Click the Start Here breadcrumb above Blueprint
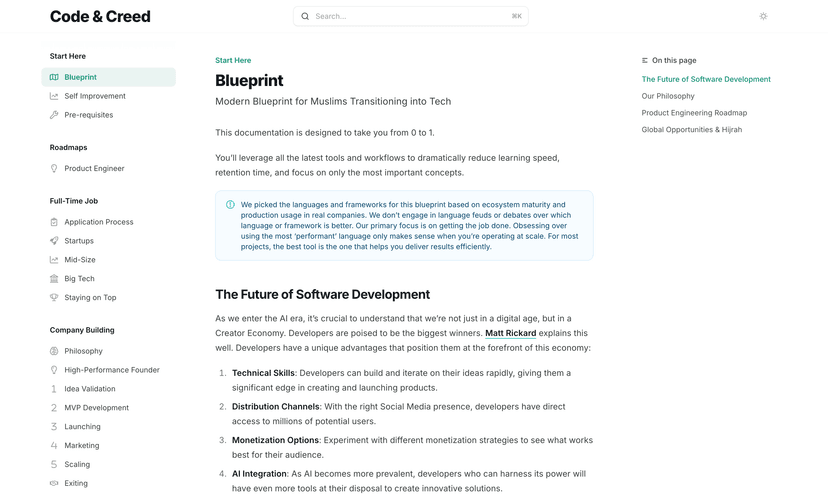Screen dimensions: 828x502 click(x=233, y=60)
